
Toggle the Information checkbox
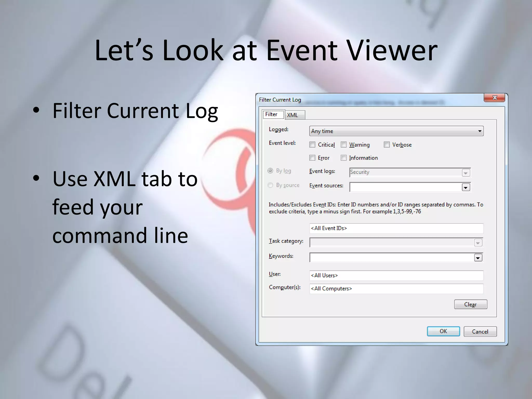(x=344, y=158)
